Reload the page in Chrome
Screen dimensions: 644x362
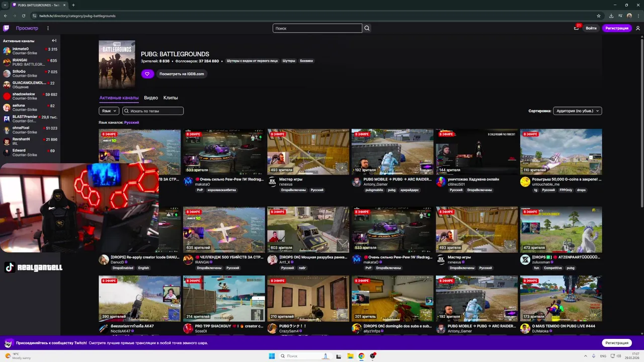click(x=24, y=16)
